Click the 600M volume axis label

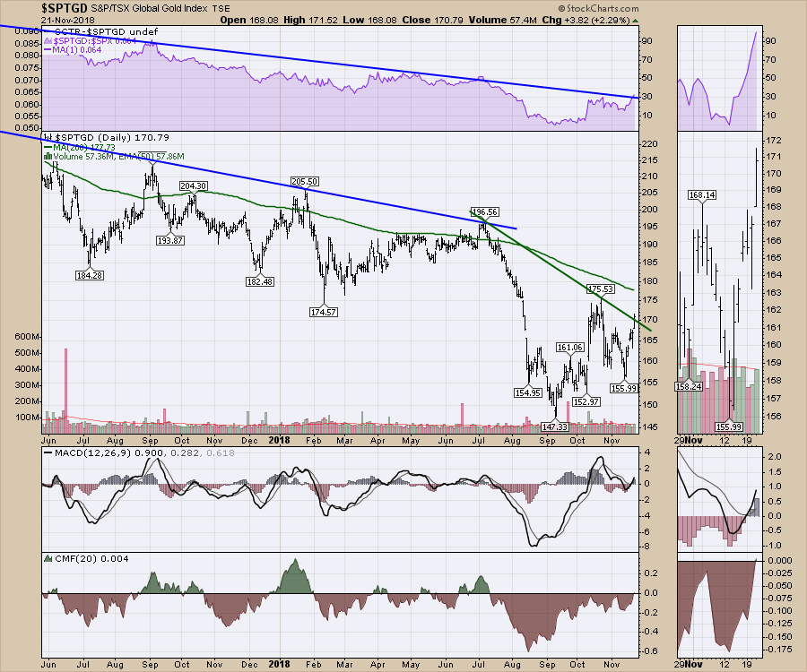point(28,337)
